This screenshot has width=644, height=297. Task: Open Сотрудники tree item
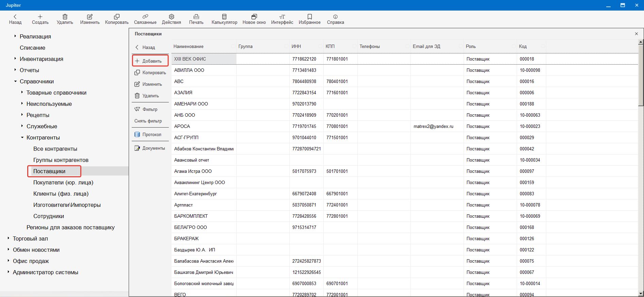point(49,216)
